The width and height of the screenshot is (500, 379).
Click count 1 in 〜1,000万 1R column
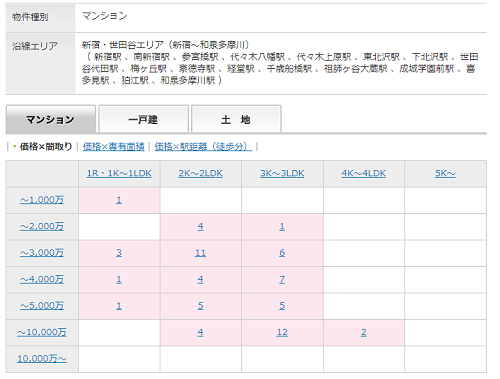point(119,200)
